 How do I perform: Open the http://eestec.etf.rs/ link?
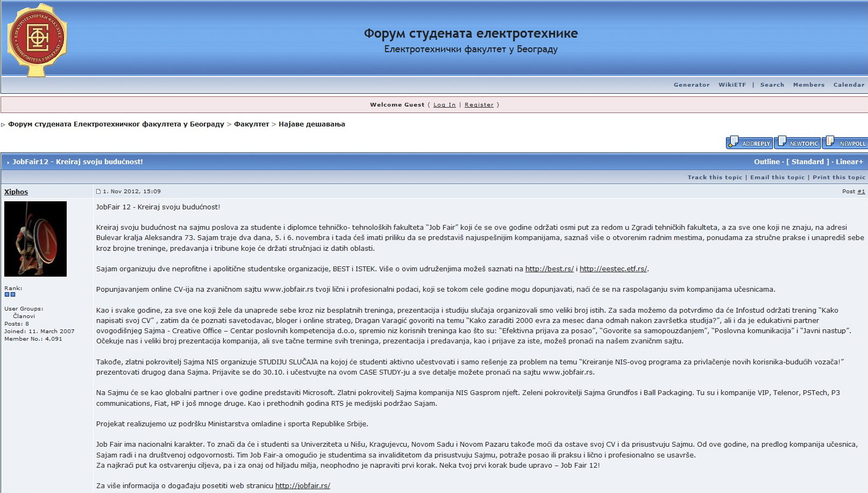click(x=613, y=269)
